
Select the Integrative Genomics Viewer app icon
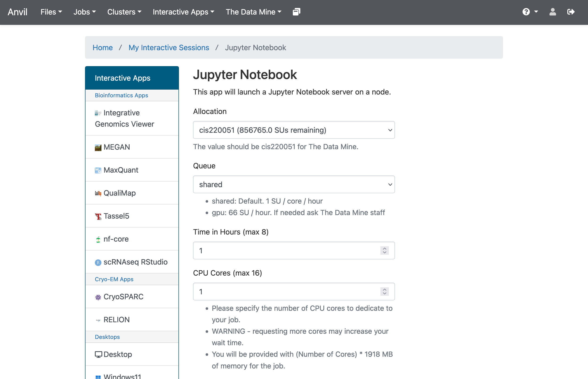(x=98, y=113)
